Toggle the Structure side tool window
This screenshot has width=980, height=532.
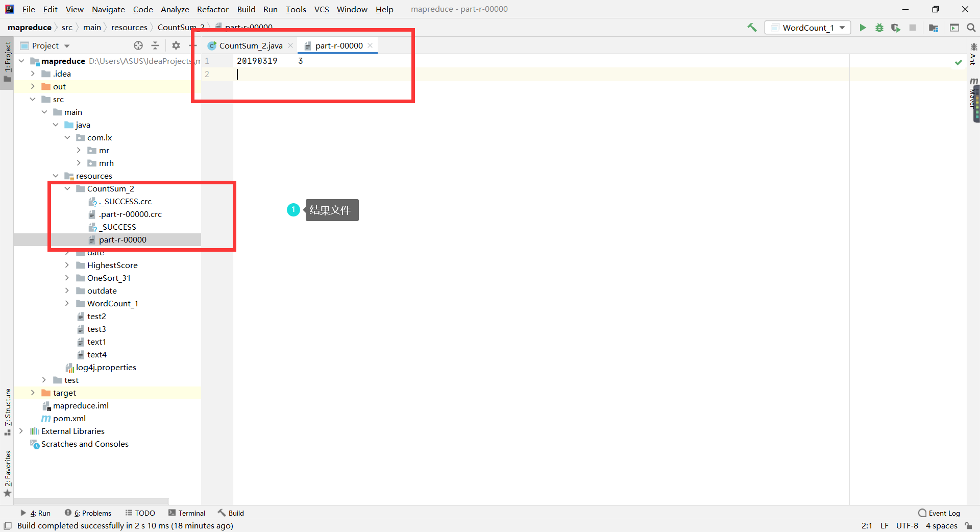(7, 412)
